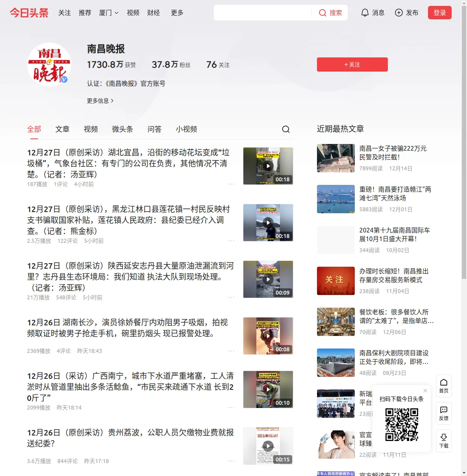
Task: Open the 今日头条 logo homepage
Action: 29,13
